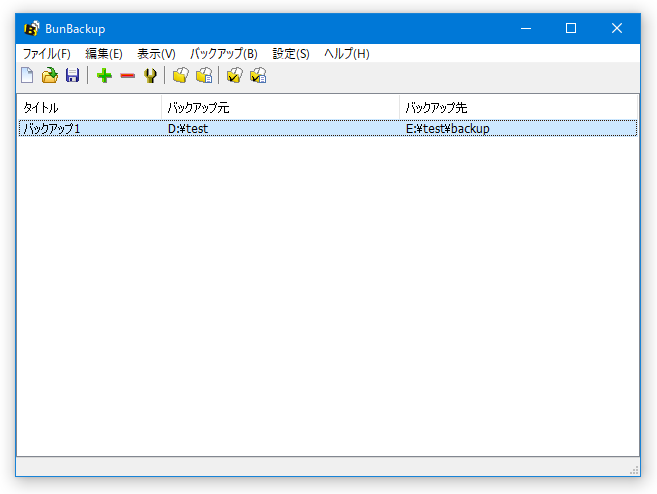Image resolution: width=657 pixels, height=494 pixels.
Task: Open backup settings wrench icon
Action: 150,76
